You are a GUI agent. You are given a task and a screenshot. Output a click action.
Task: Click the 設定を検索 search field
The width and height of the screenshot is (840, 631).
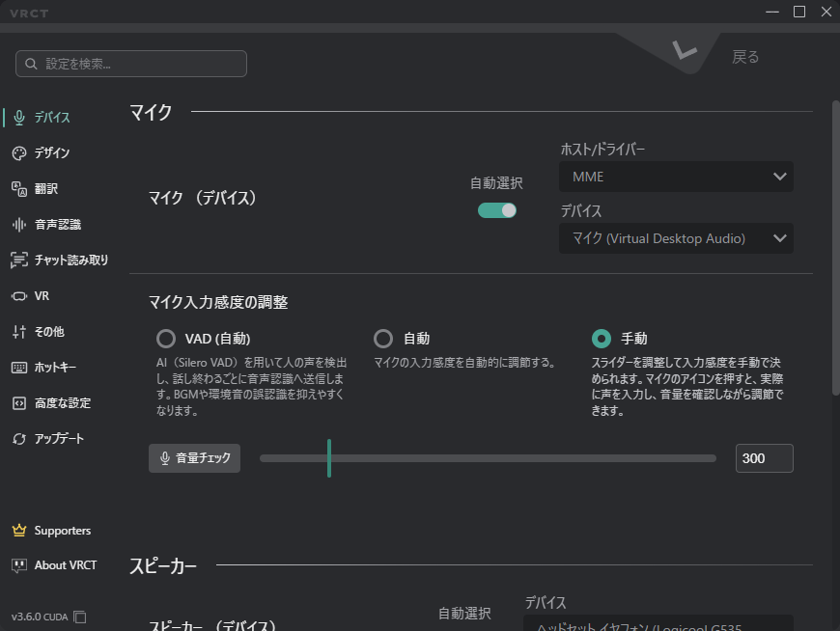click(x=131, y=64)
